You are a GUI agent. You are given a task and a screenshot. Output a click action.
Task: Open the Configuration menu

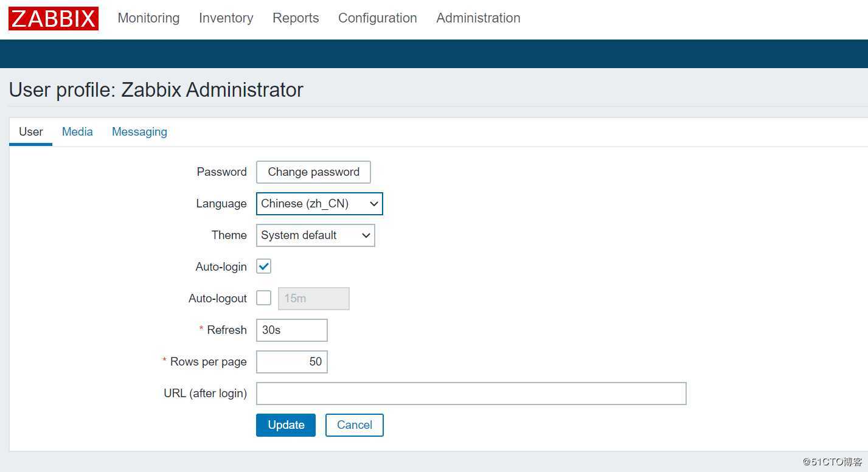(x=378, y=18)
